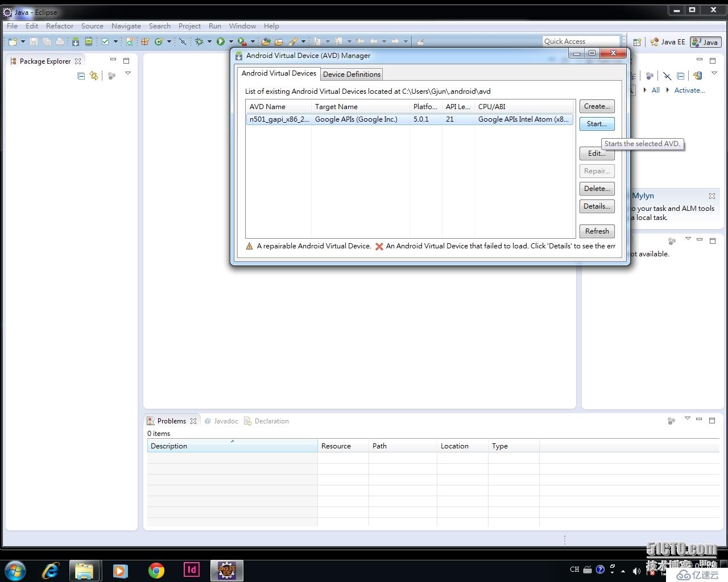The height and width of the screenshot is (582, 728).
Task: Click the Save disk icon in toolbar
Action: (34, 41)
